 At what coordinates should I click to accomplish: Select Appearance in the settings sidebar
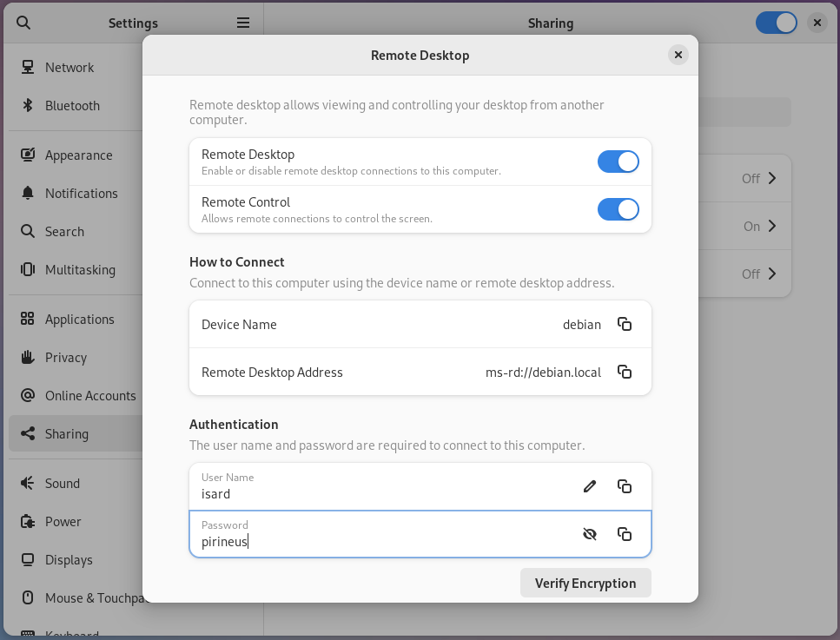point(78,155)
